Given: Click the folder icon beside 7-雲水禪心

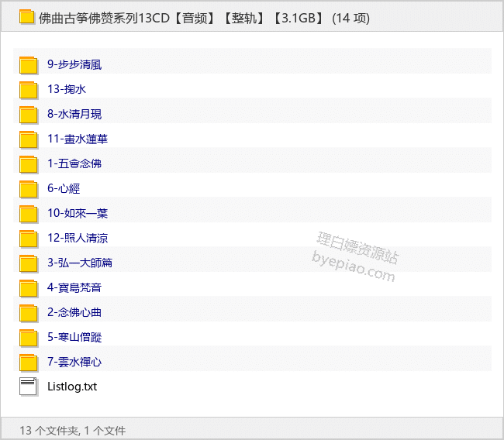Looking at the screenshot, I should [28, 363].
